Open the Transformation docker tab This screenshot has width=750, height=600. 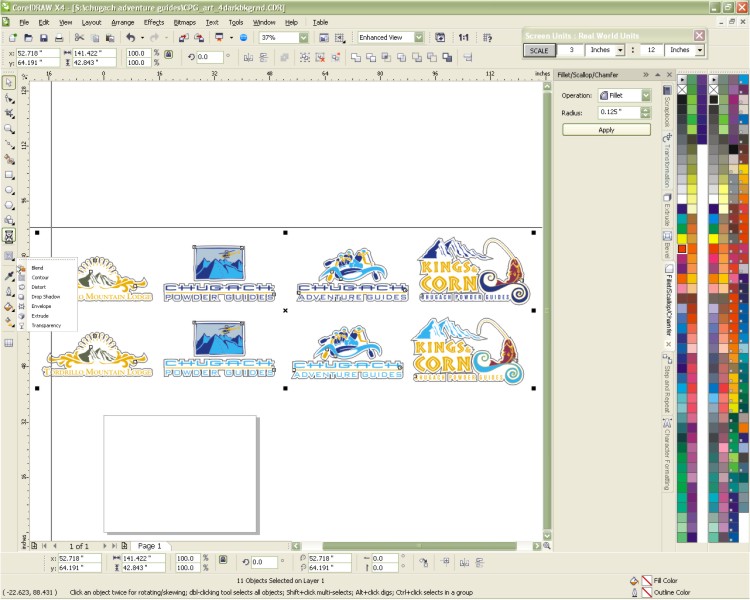pos(667,161)
